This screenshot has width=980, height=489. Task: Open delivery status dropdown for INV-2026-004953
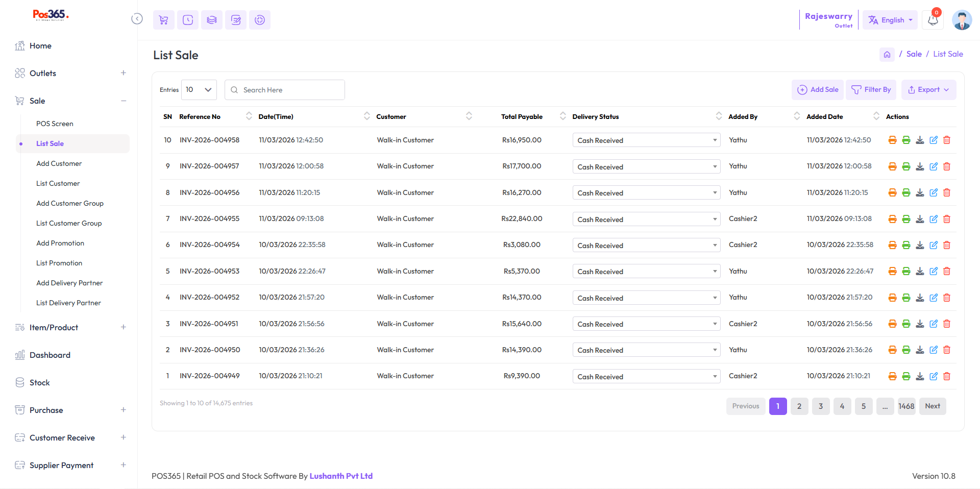[x=646, y=272]
